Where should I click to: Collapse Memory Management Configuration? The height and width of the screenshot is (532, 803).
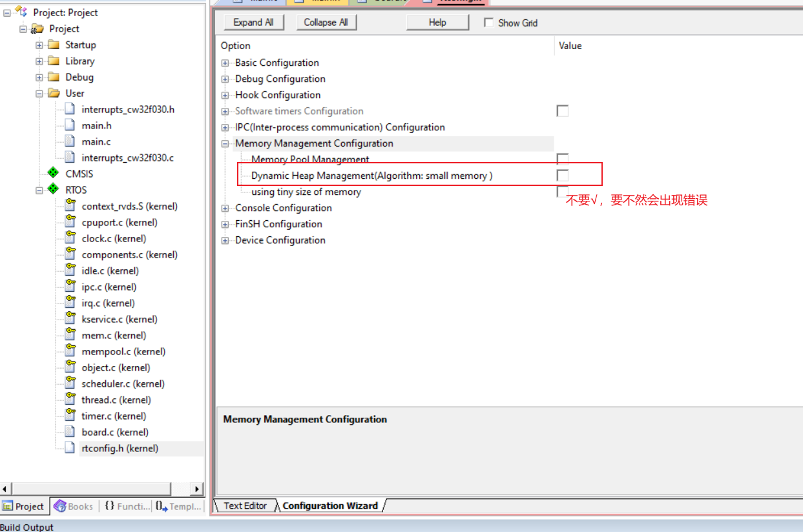tap(225, 143)
